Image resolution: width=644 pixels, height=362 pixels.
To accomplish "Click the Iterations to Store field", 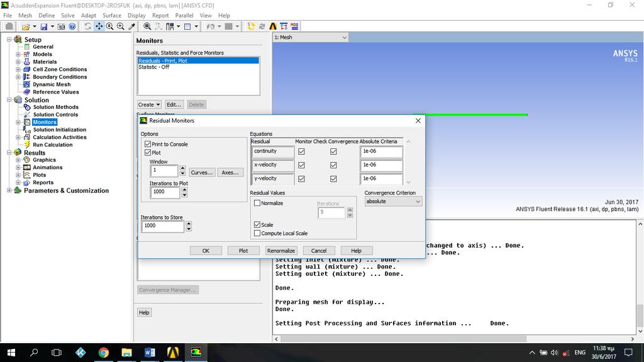I will (163, 226).
